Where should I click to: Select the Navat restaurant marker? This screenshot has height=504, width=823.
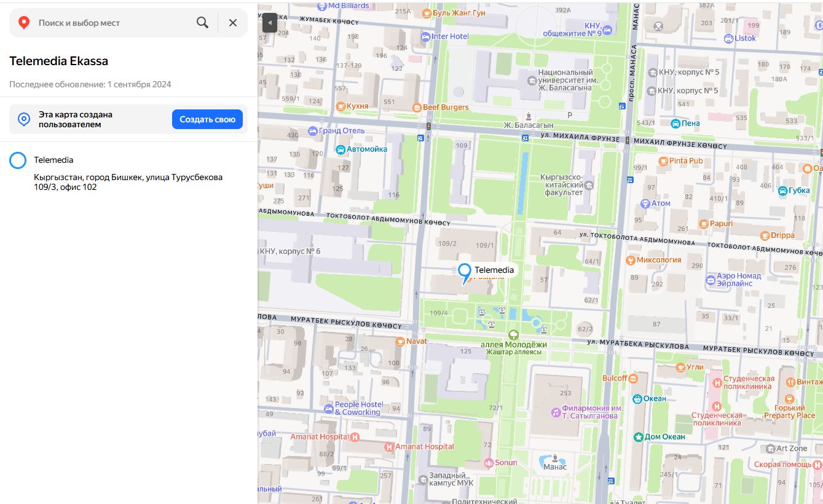tap(400, 341)
